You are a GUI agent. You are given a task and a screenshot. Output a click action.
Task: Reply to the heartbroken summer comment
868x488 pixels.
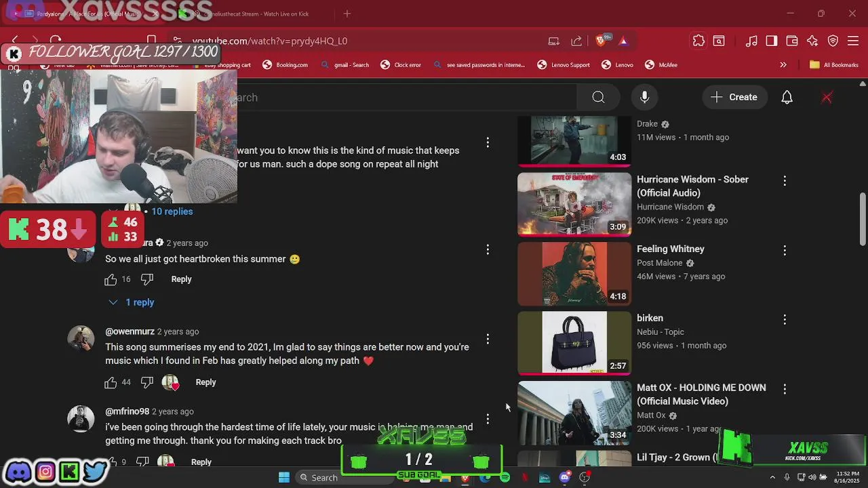click(x=181, y=279)
